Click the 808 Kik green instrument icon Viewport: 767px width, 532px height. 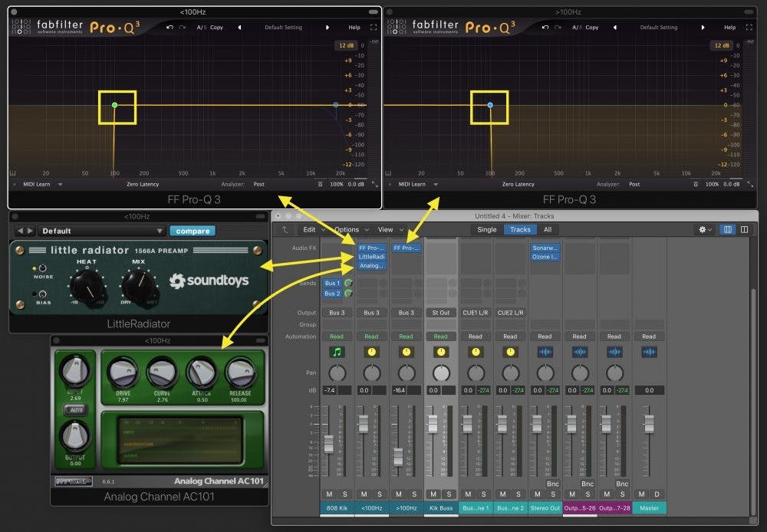tap(334, 352)
